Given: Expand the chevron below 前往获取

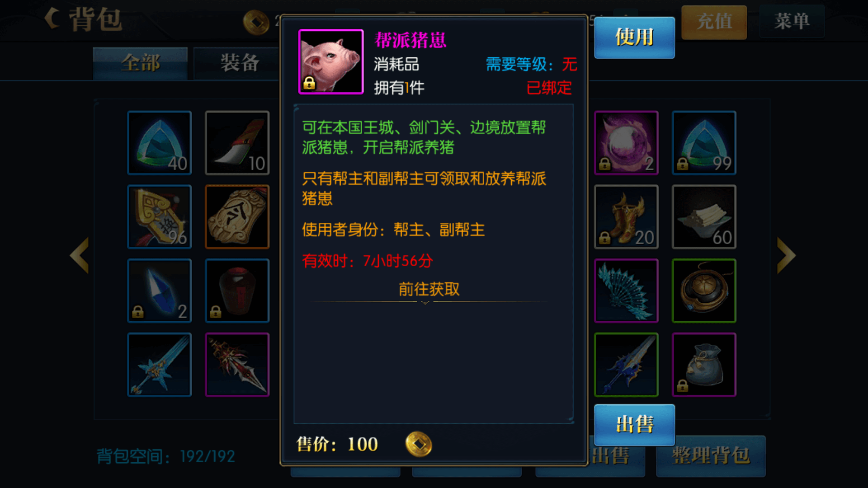Looking at the screenshot, I should 425,303.
